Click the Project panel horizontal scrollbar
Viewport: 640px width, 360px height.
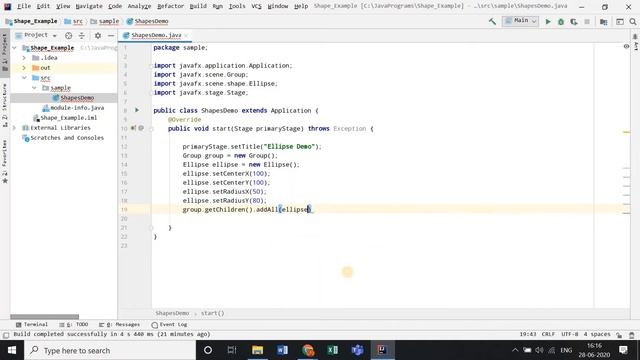(44, 317)
